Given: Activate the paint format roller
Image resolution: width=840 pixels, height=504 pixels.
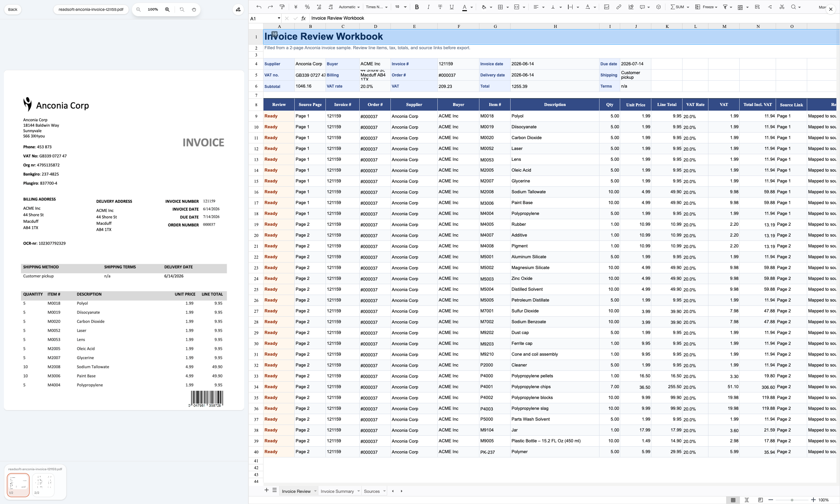Looking at the screenshot, I should (282, 7).
